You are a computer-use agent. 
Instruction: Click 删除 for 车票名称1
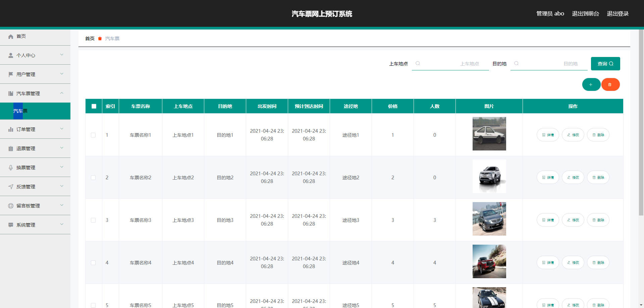point(598,135)
